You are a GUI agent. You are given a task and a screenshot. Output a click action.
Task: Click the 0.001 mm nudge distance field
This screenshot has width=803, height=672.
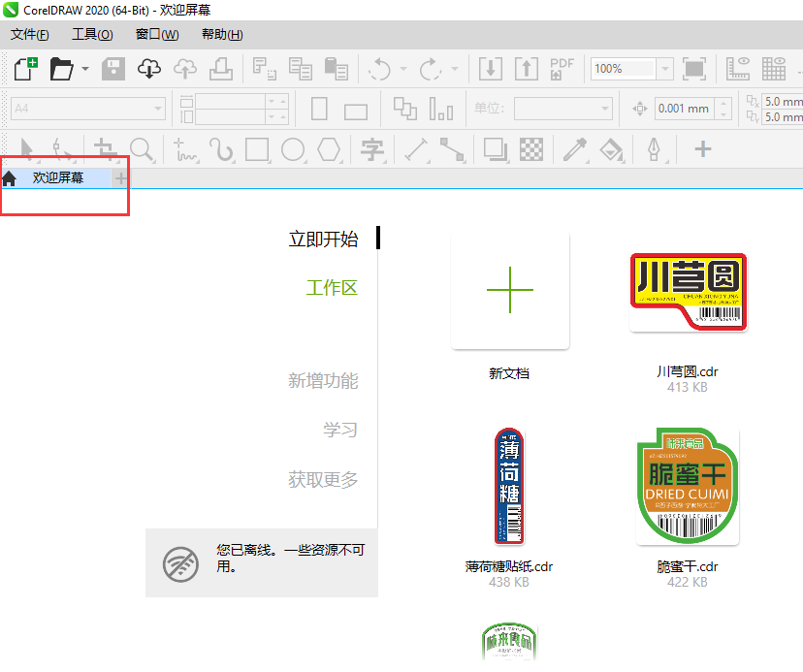(x=684, y=109)
